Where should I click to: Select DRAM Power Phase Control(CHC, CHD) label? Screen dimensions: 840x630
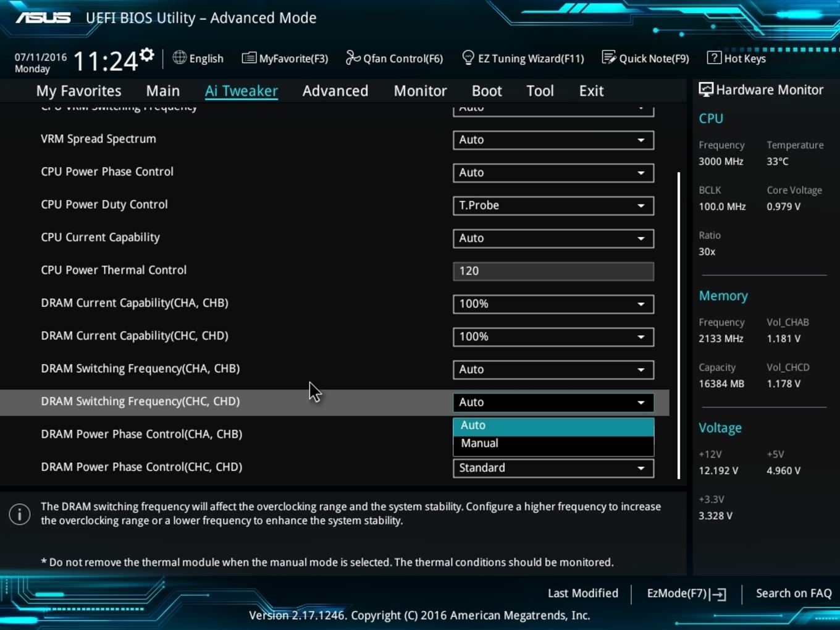click(141, 466)
